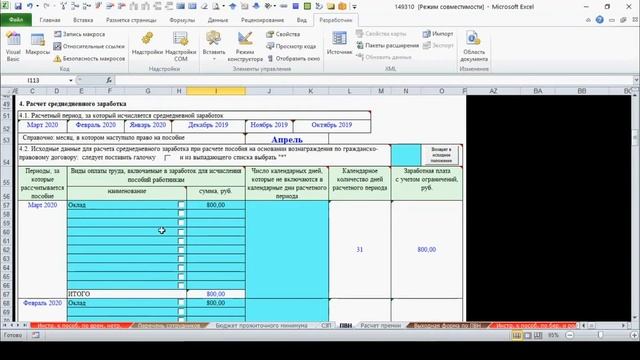Undo the last action
The width and height of the screenshot is (640, 360).
(x=30, y=7)
